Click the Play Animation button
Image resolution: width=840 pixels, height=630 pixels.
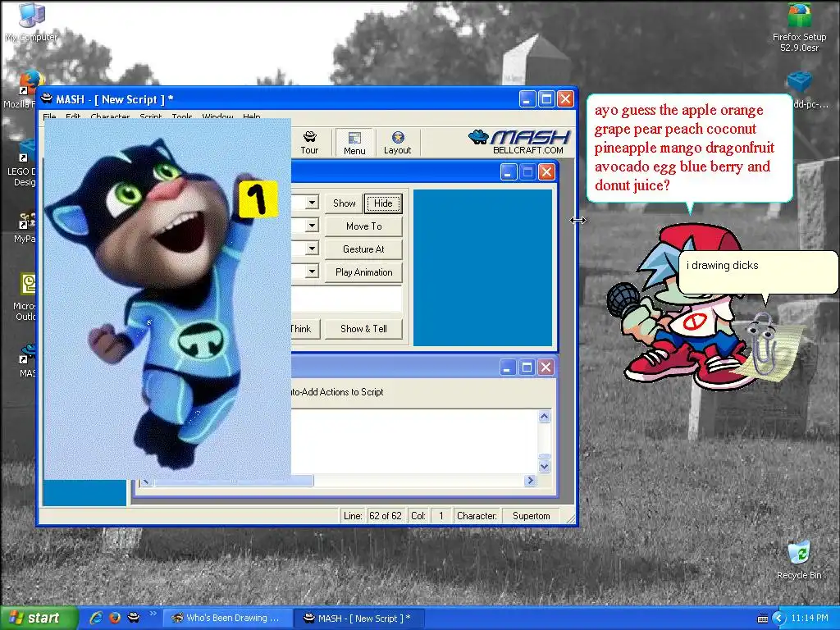click(x=363, y=272)
